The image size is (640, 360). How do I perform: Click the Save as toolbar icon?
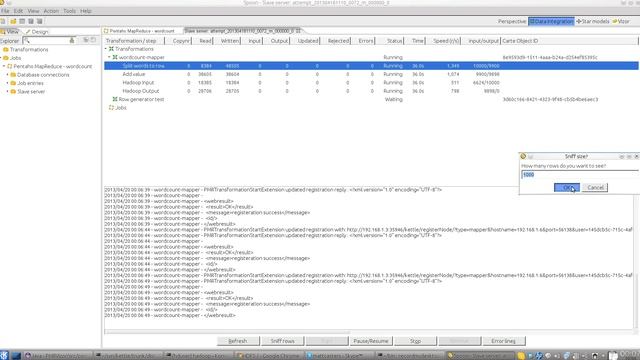40,21
